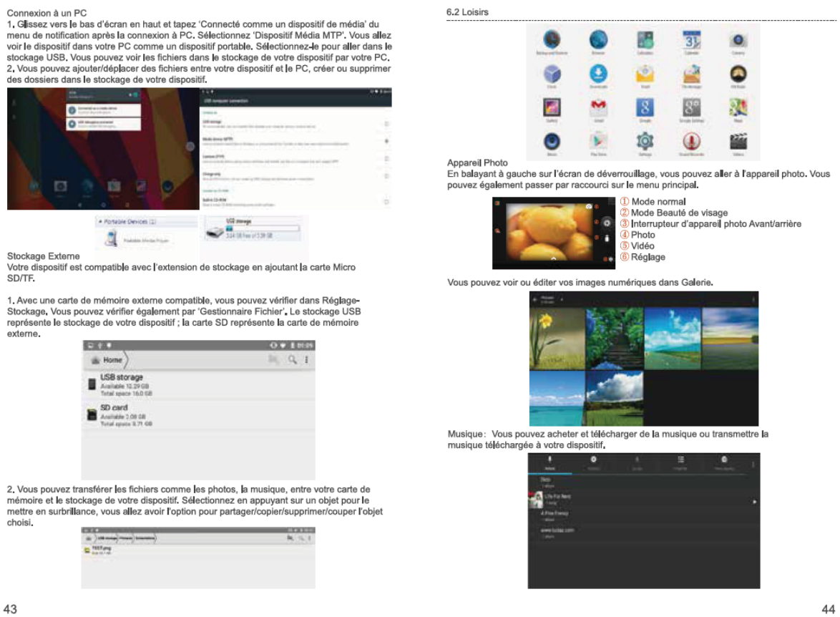Screen dimensions: 840x617
Task: Select the USB storage connection option
Action: coord(296,124)
